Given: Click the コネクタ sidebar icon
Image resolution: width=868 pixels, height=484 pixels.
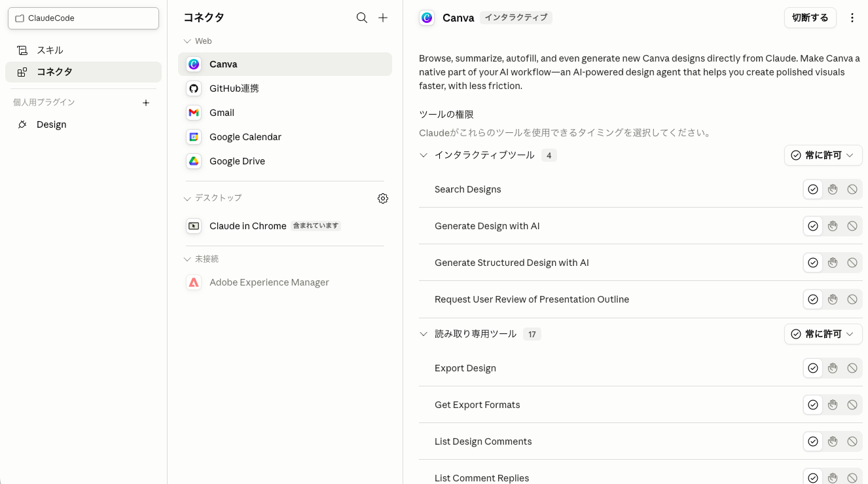Looking at the screenshot, I should point(22,72).
